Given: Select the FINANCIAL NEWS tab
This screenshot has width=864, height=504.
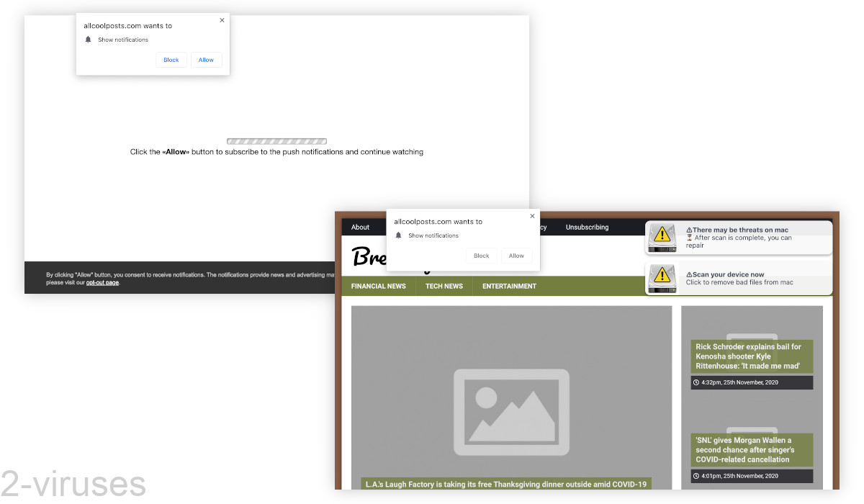Looking at the screenshot, I should point(378,286).
